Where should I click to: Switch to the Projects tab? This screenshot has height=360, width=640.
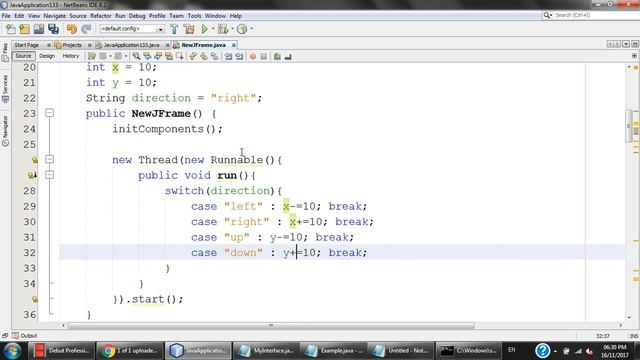(72, 45)
